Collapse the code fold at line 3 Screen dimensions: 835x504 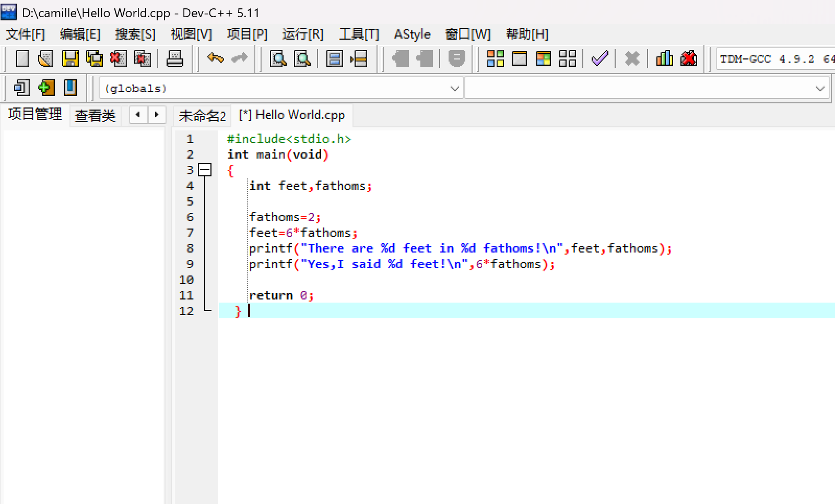point(205,170)
